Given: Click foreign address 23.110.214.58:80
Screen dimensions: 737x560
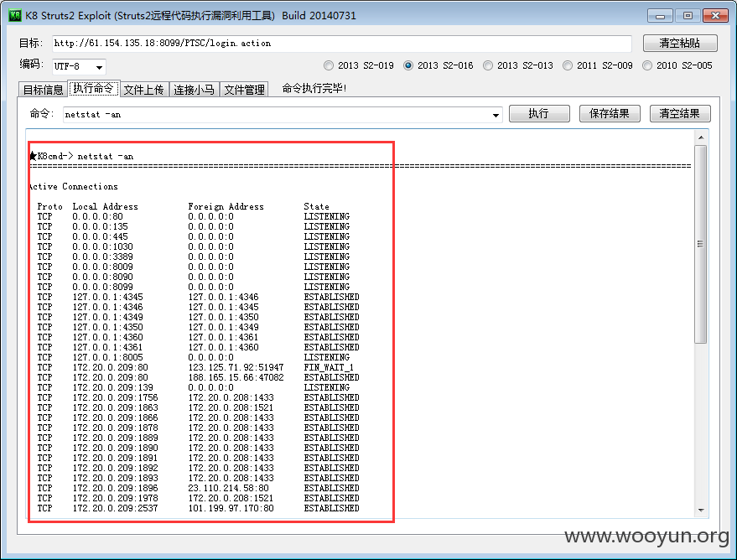Looking at the screenshot, I should [x=228, y=488].
